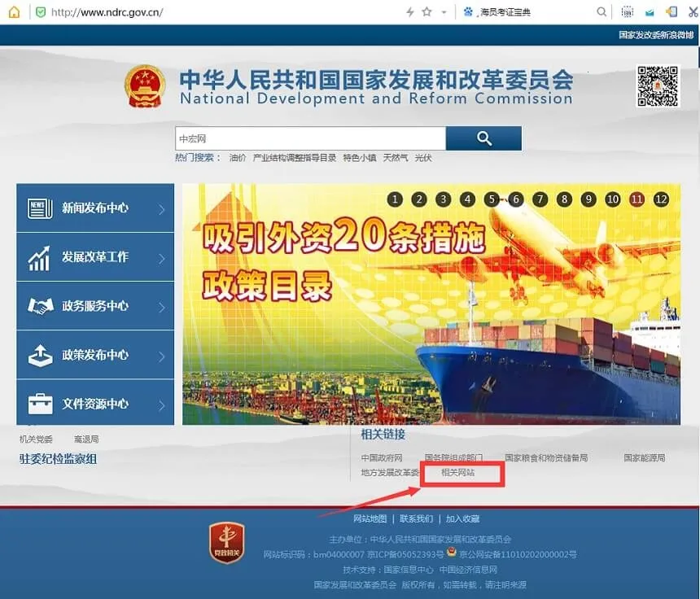The width and height of the screenshot is (700, 599).
Task: Expand the 政务服务中心 menu arrow
Action: click(x=162, y=307)
